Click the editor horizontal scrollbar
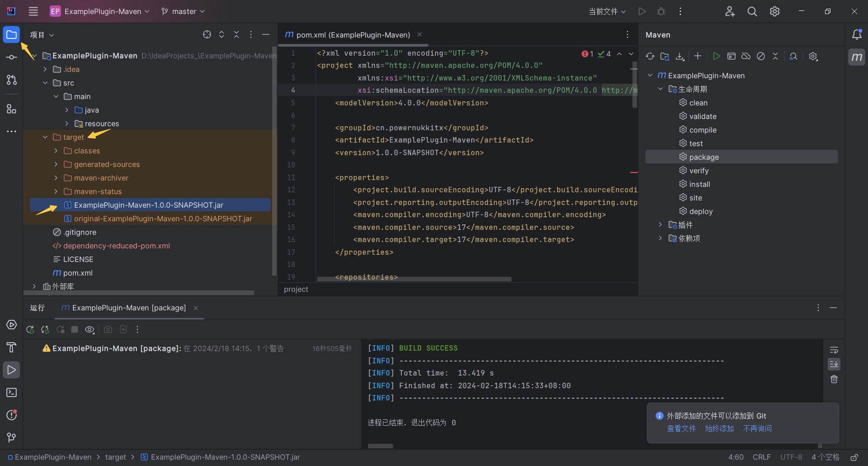 click(414, 279)
